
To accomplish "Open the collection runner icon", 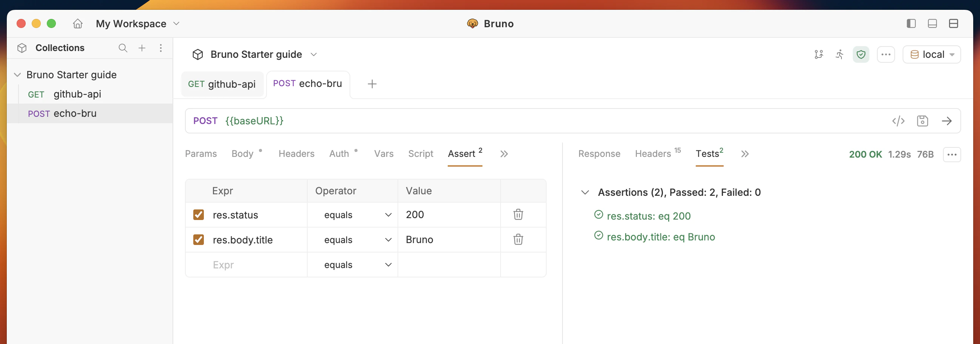I will coord(839,54).
